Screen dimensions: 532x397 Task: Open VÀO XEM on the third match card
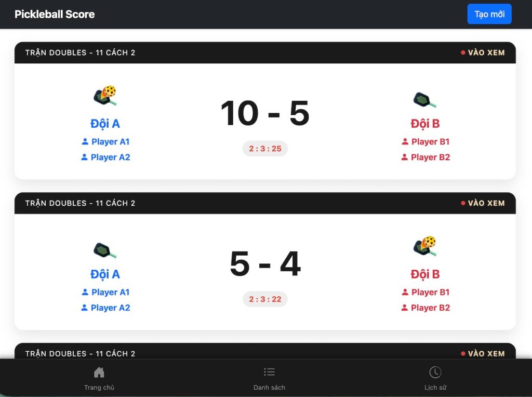[x=483, y=353]
